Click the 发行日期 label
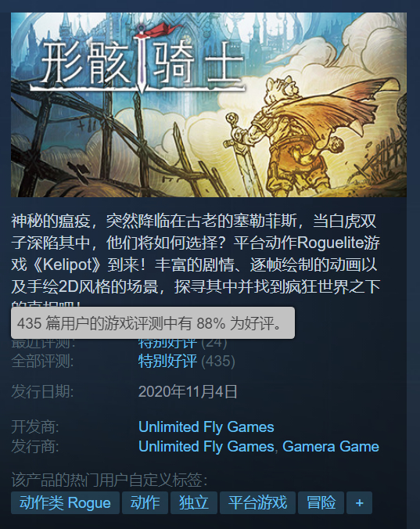Image resolution: width=420 pixels, height=529 pixels. (x=42, y=392)
